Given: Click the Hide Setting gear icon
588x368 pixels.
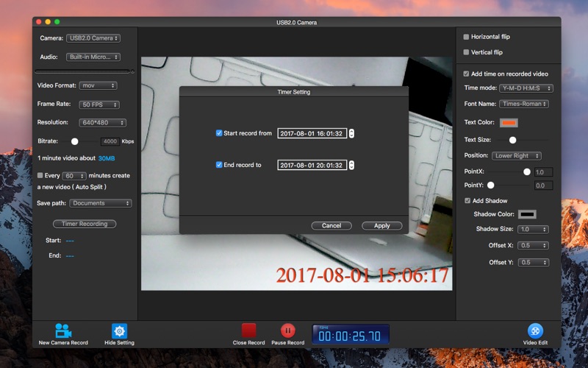Looking at the screenshot, I should pos(119,330).
